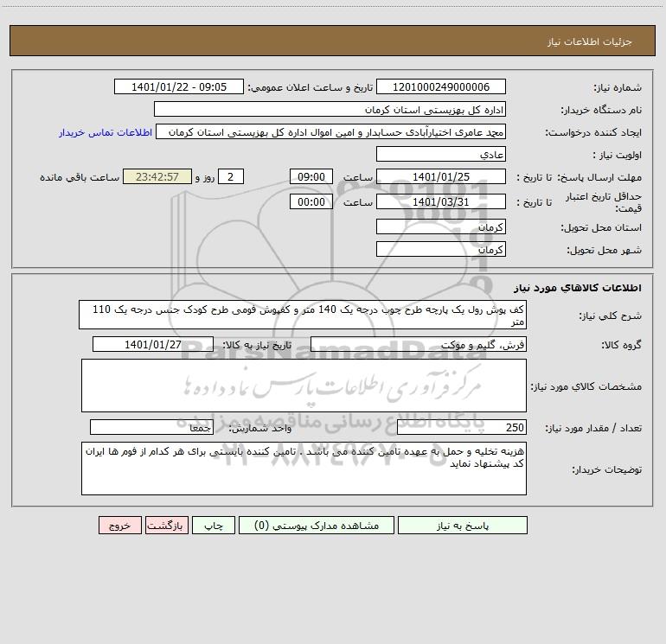Click 'تاریخ نیاز به کالا:' label
This screenshot has width=666, height=644.
tap(258, 345)
